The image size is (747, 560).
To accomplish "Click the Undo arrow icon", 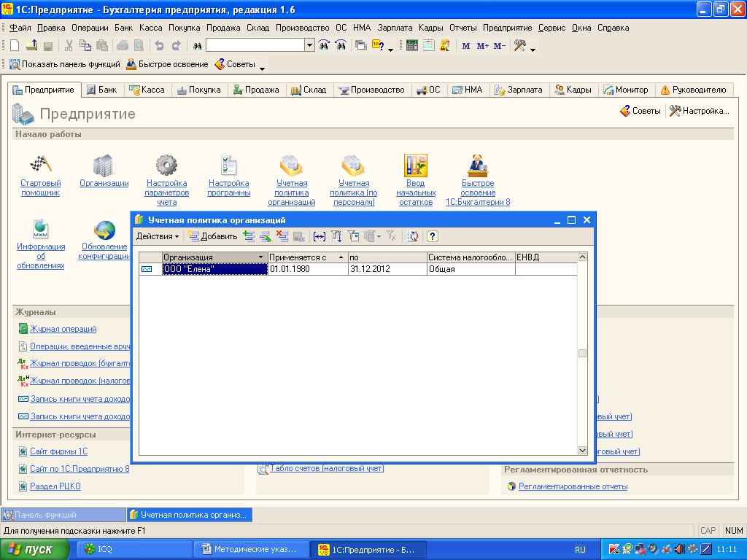I will point(159,46).
